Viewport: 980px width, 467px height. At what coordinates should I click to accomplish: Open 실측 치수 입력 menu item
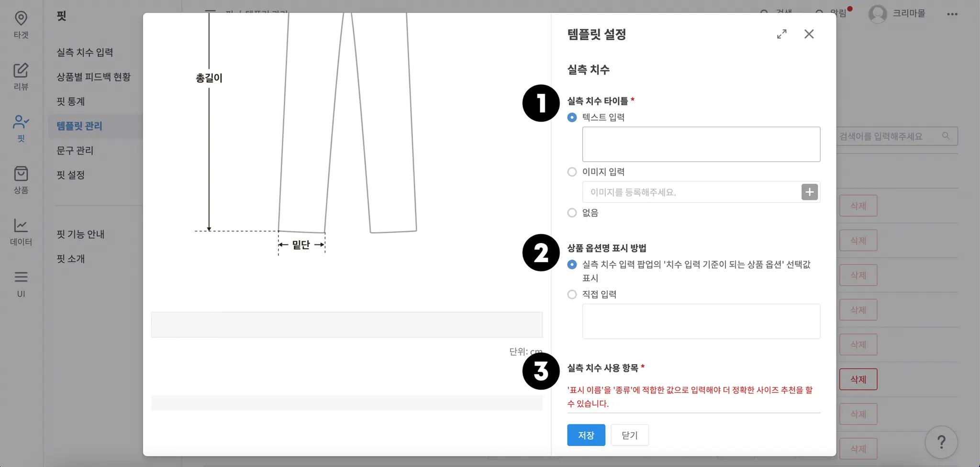pos(85,52)
